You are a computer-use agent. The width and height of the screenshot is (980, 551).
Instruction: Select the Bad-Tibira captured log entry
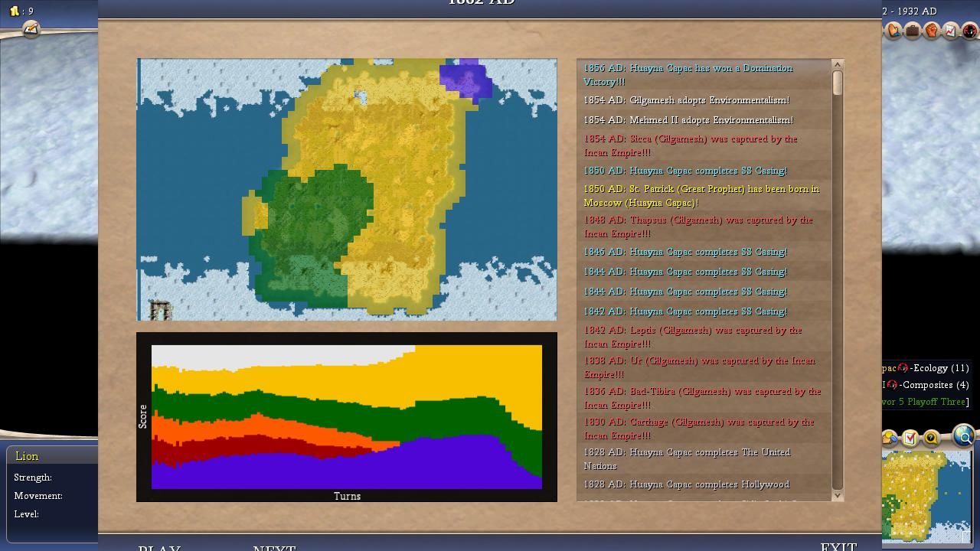click(704, 398)
